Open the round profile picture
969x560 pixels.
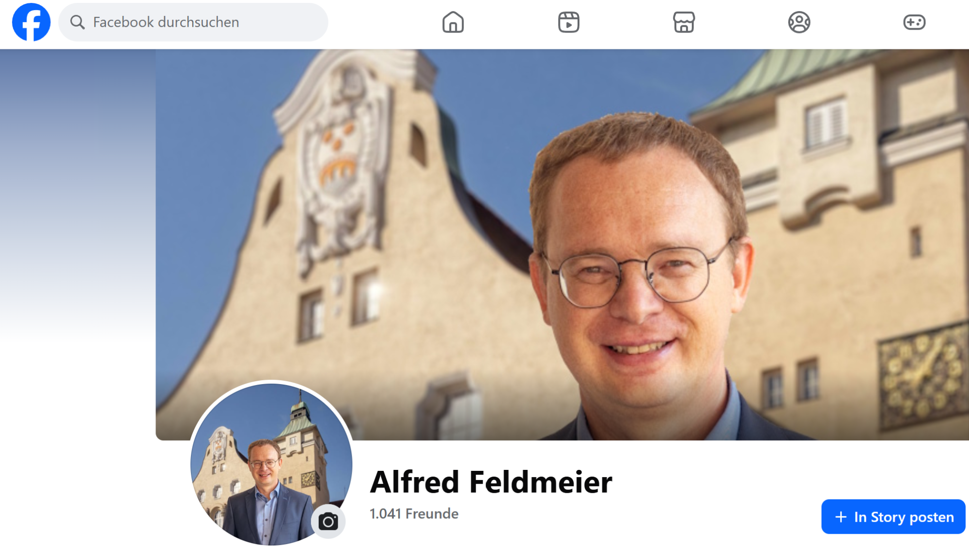(271, 464)
